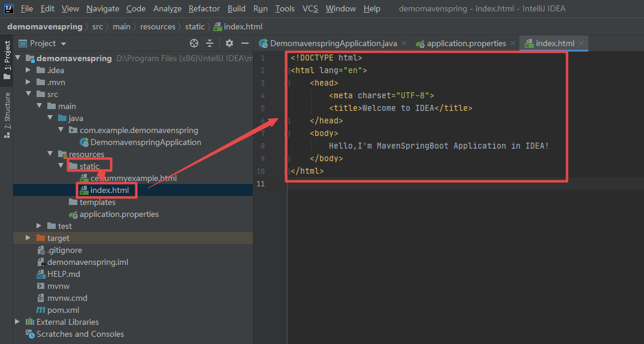Open the Help menu
Viewport: 644px width, 344px height.
[x=372, y=8]
